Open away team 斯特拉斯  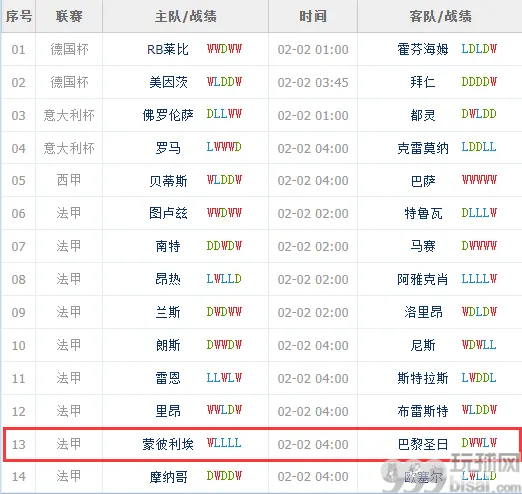[423, 378]
